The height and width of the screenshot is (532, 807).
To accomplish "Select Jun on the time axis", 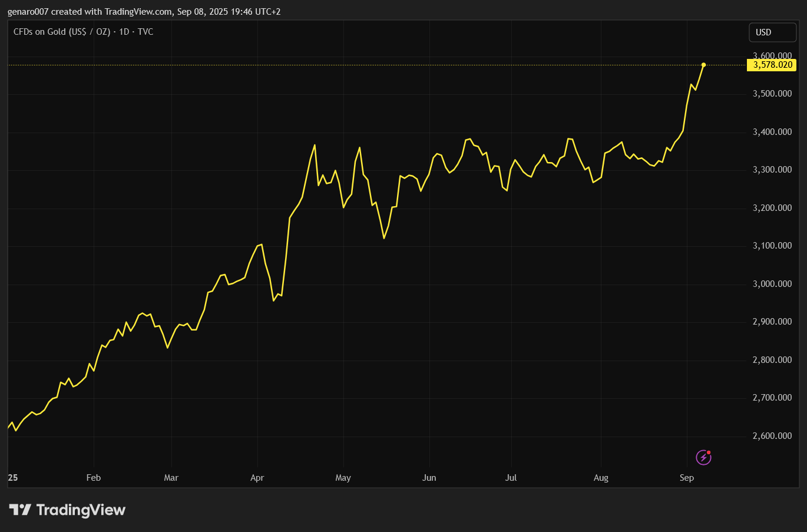I will 429,478.
